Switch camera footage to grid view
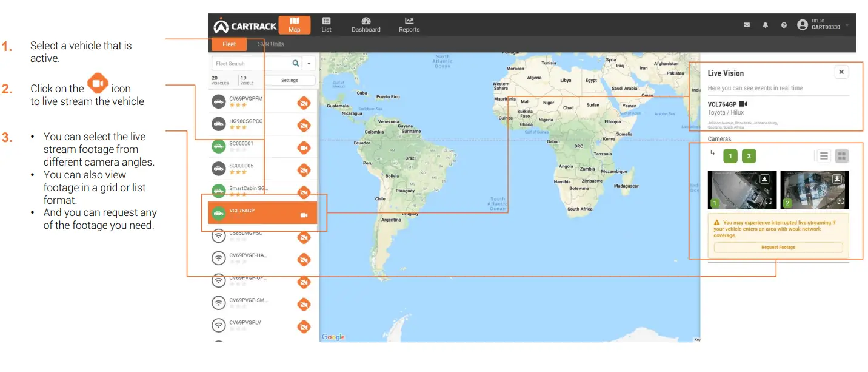Screen dimensions: 868x372 coord(841,156)
